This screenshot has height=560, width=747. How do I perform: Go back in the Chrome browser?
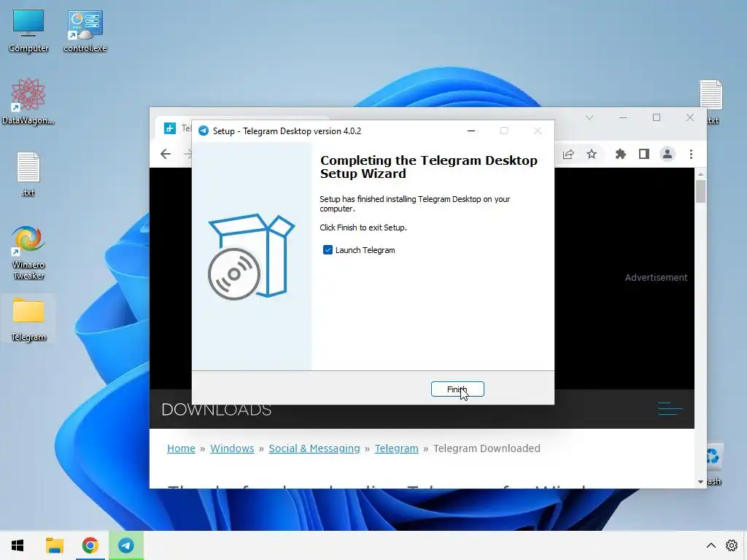tap(166, 154)
